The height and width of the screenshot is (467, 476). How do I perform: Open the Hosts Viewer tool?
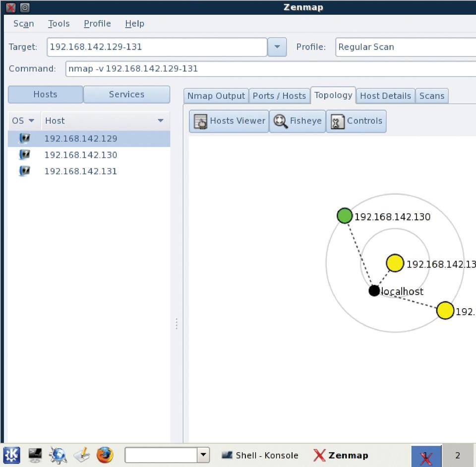coord(229,121)
